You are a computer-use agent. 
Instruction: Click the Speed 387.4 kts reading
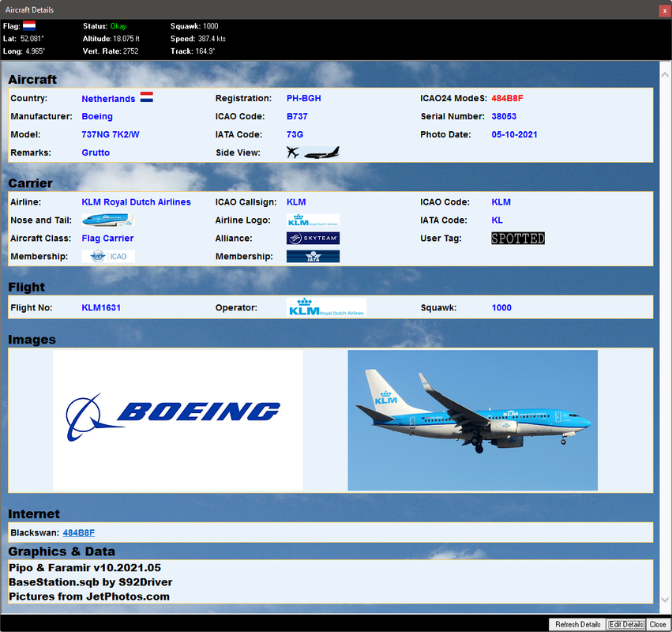point(198,39)
